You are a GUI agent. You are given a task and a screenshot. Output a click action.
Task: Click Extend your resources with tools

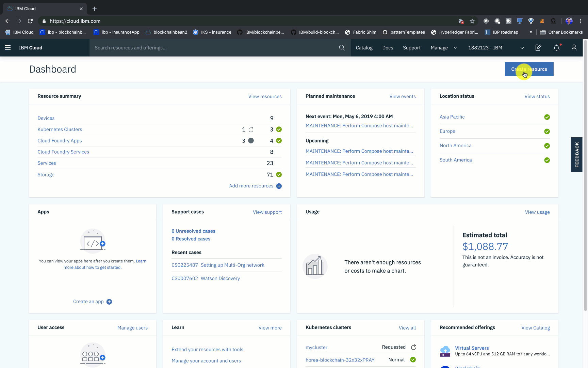(x=207, y=350)
